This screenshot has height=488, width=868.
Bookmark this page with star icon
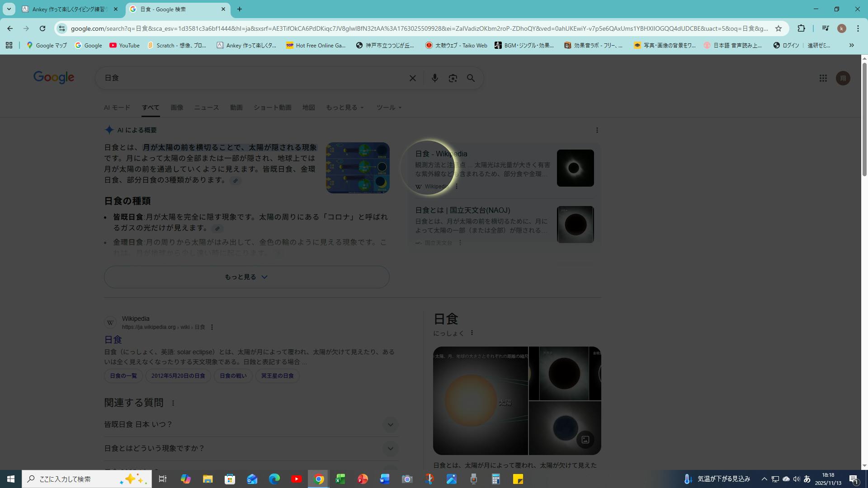coord(778,28)
